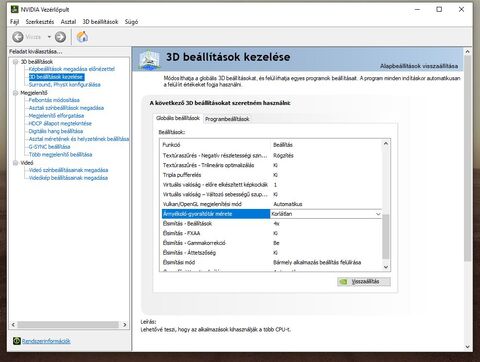Screen dimensions: 480x362
Task: Open the 3D beállítások menu
Action: coord(100,22)
